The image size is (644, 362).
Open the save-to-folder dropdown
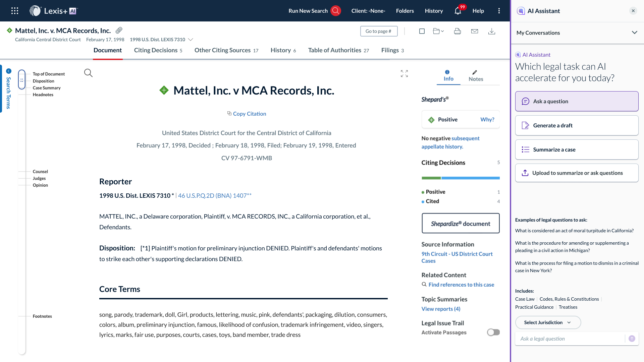(x=438, y=31)
